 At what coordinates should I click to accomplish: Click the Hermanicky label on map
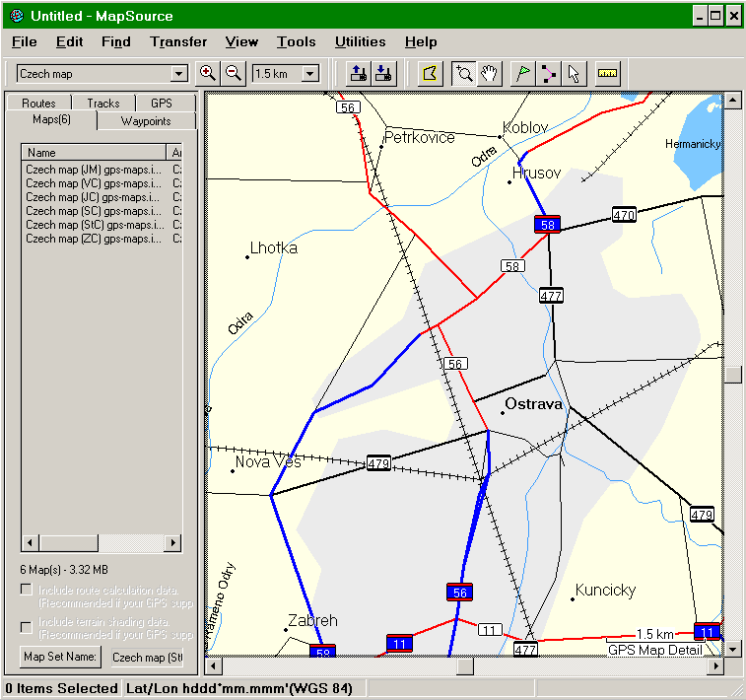pos(693,144)
